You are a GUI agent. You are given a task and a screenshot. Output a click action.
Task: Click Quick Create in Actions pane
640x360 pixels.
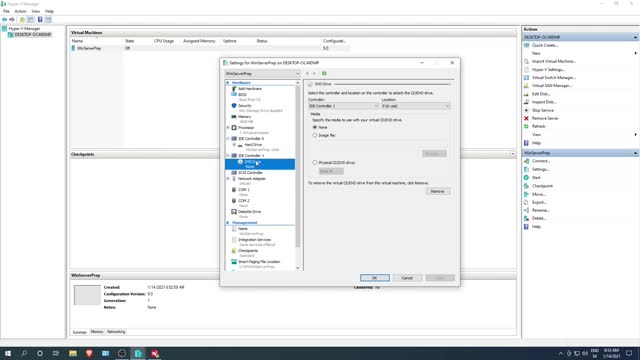pyautogui.click(x=544, y=45)
